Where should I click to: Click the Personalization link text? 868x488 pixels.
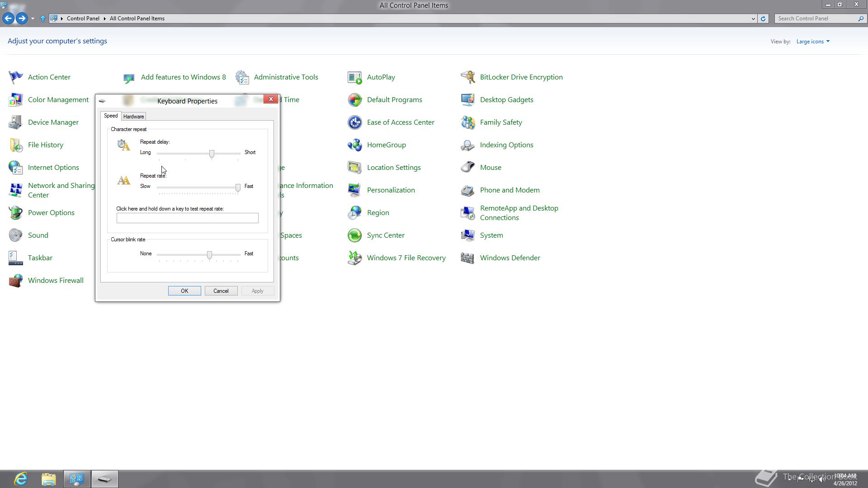[391, 190]
